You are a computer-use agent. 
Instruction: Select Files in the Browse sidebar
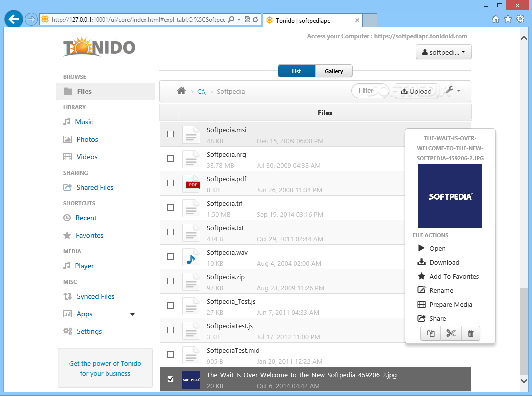[105, 91]
